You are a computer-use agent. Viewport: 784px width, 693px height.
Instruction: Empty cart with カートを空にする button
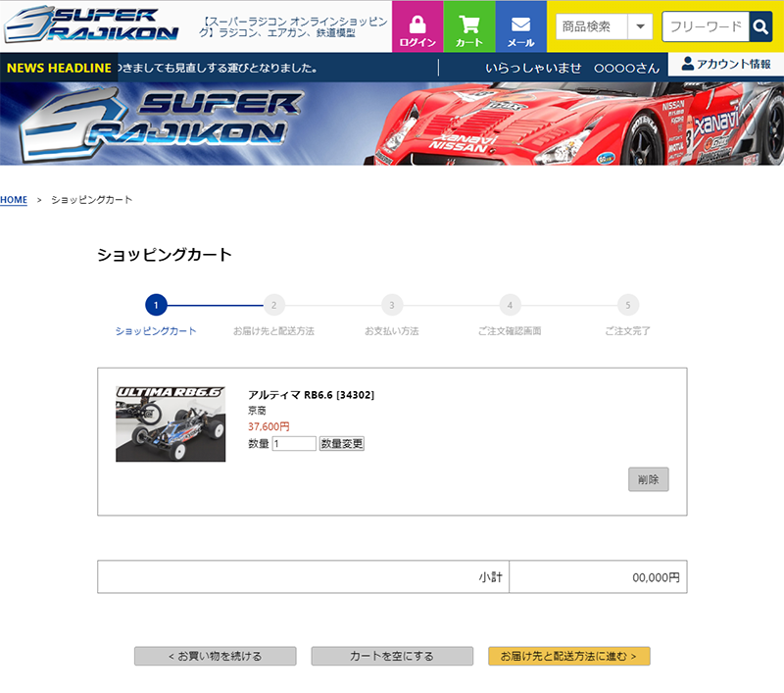coord(391,656)
